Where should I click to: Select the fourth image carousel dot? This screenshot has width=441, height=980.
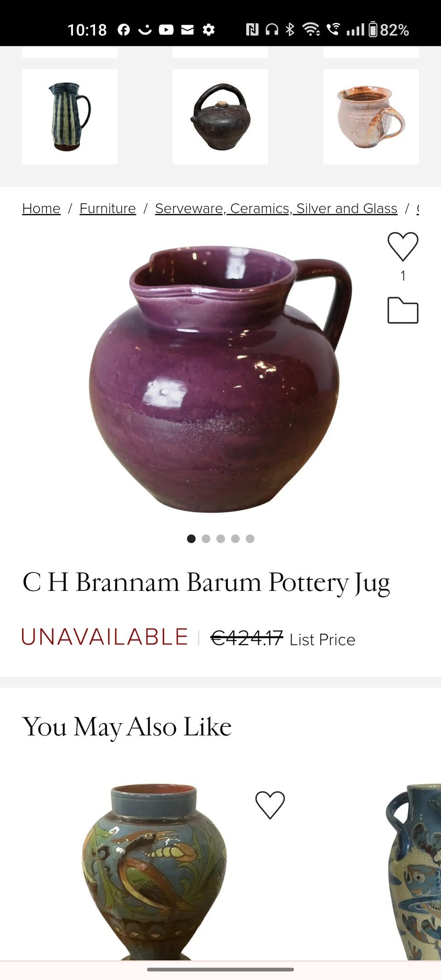pyautogui.click(x=235, y=538)
